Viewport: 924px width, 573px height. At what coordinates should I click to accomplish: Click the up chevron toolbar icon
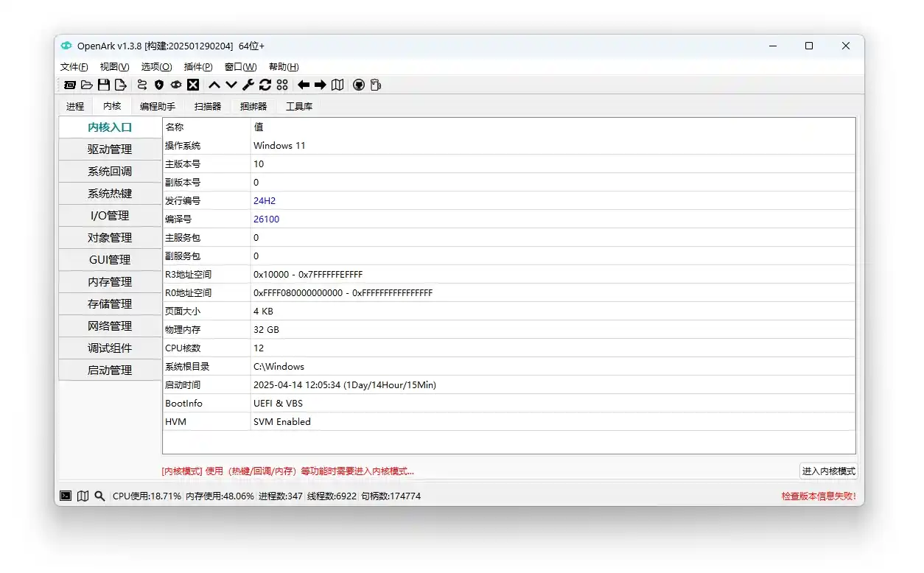[x=214, y=85]
